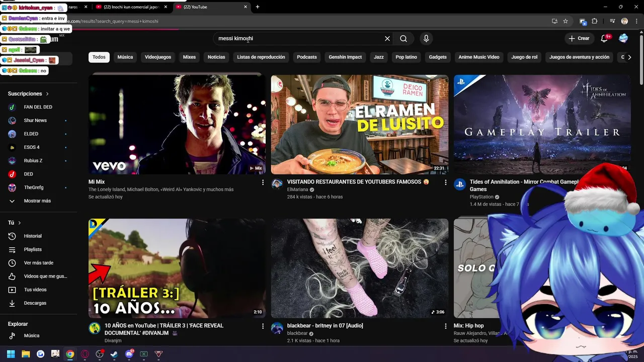Bookmark this page with star icon
This screenshot has height=362, width=644.
click(x=566, y=21)
